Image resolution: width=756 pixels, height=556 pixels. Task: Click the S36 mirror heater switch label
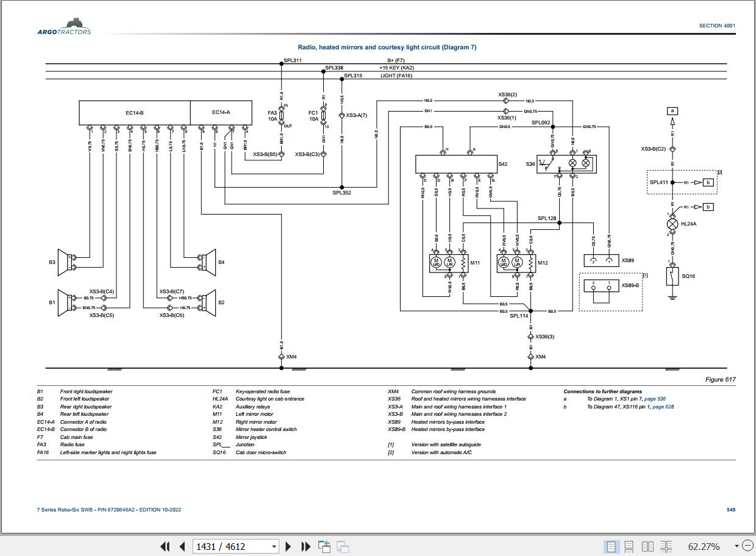(x=530, y=164)
